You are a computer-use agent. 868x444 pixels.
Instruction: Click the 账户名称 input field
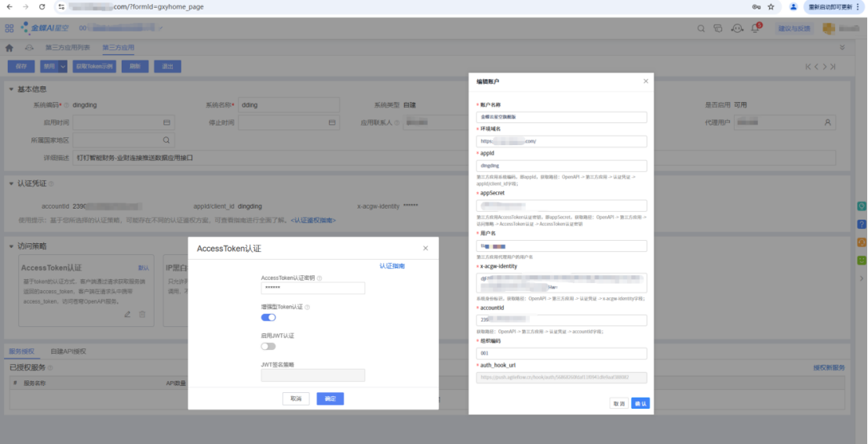coord(561,117)
